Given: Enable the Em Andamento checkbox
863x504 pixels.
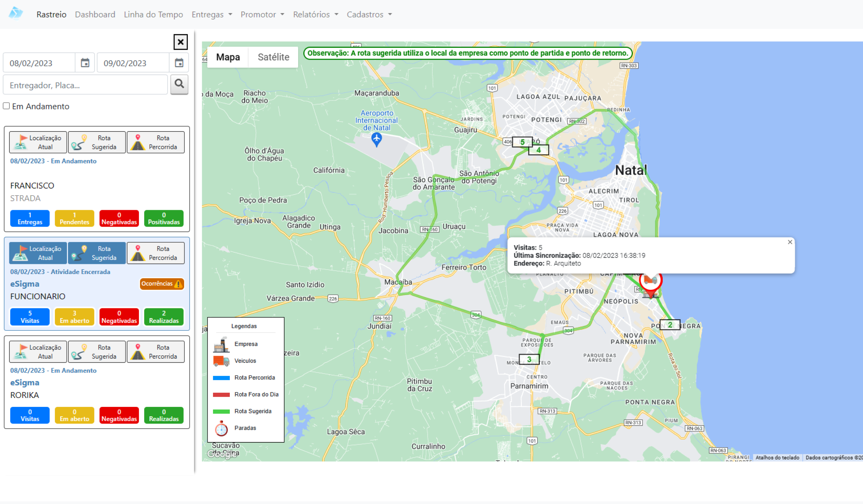Looking at the screenshot, I should click(6, 106).
